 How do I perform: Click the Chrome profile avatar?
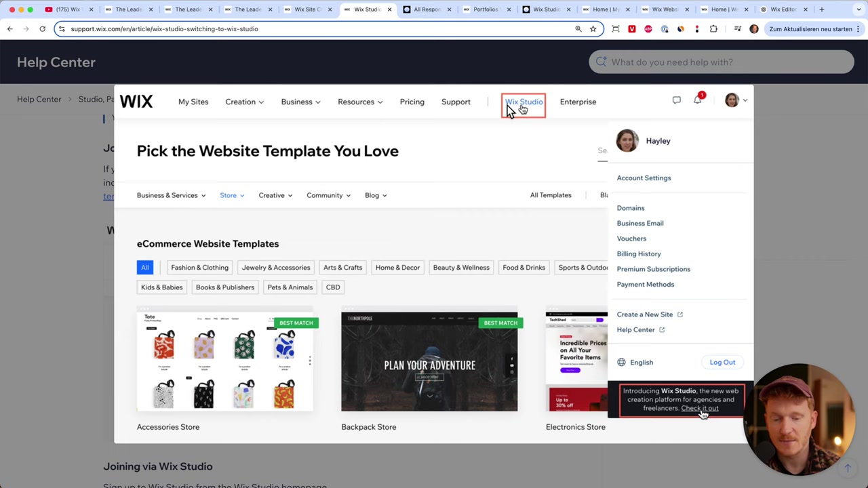tap(754, 29)
